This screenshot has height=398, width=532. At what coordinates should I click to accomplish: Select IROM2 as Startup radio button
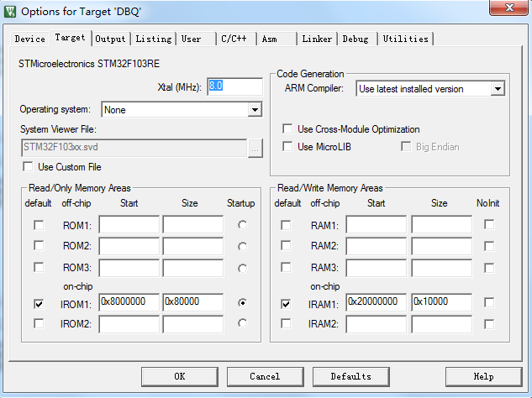tap(242, 323)
